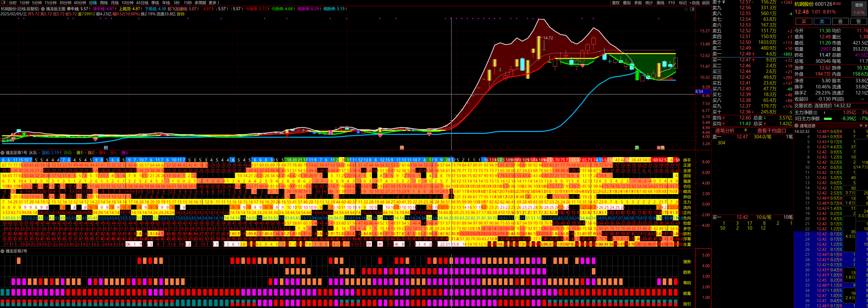This screenshot has height=308, width=868.
Task: Toggle the left sidebar panel icon
Action: 3,3
